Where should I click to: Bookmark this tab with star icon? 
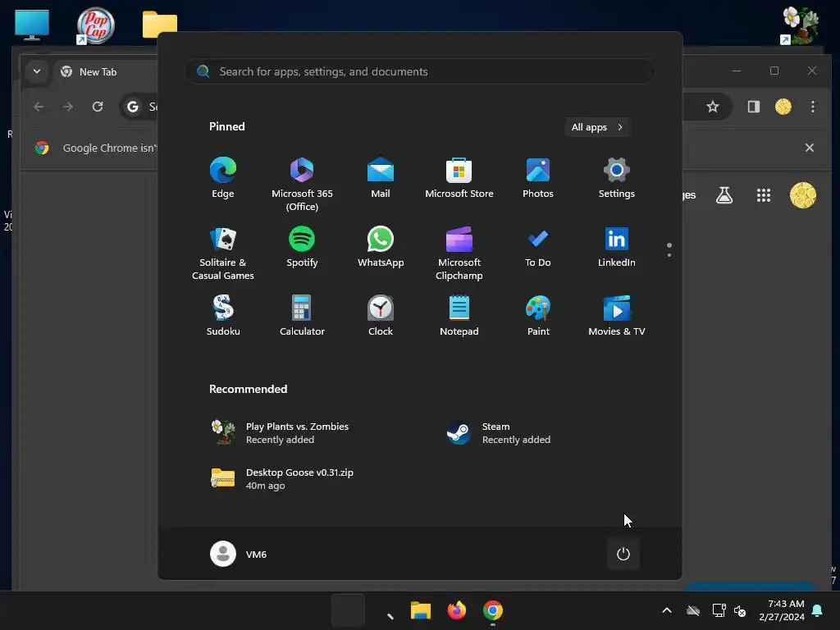pos(713,107)
